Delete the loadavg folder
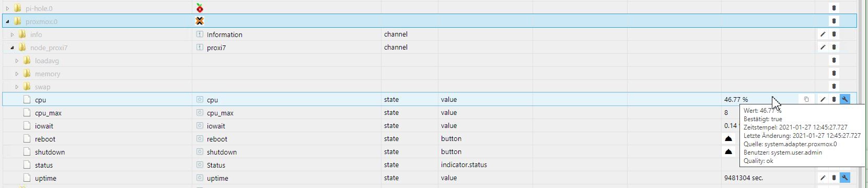Viewport: 868px width, 188px height. (x=834, y=60)
